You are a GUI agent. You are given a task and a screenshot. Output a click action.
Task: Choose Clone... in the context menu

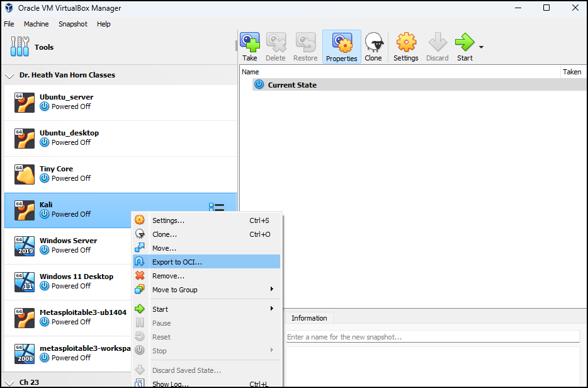206,234
